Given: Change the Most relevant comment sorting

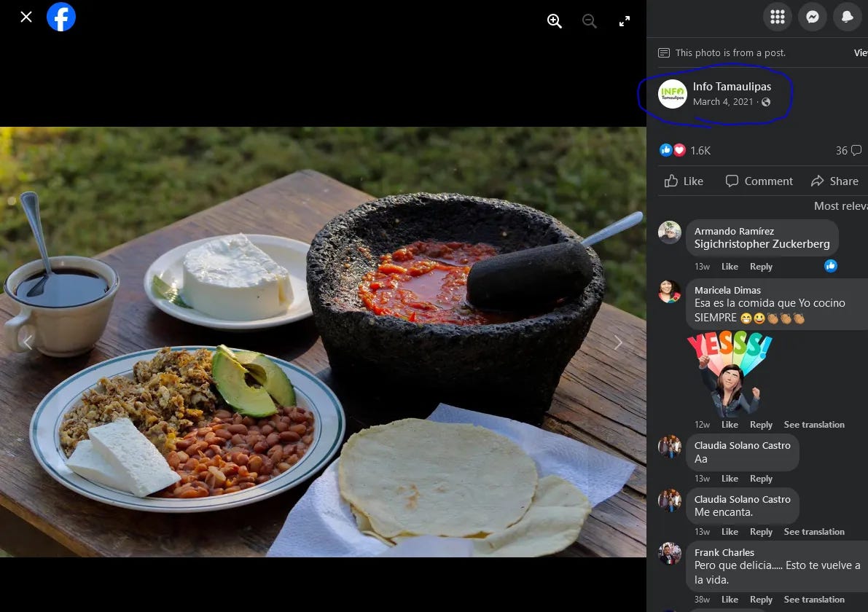Looking at the screenshot, I should (x=841, y=206).
